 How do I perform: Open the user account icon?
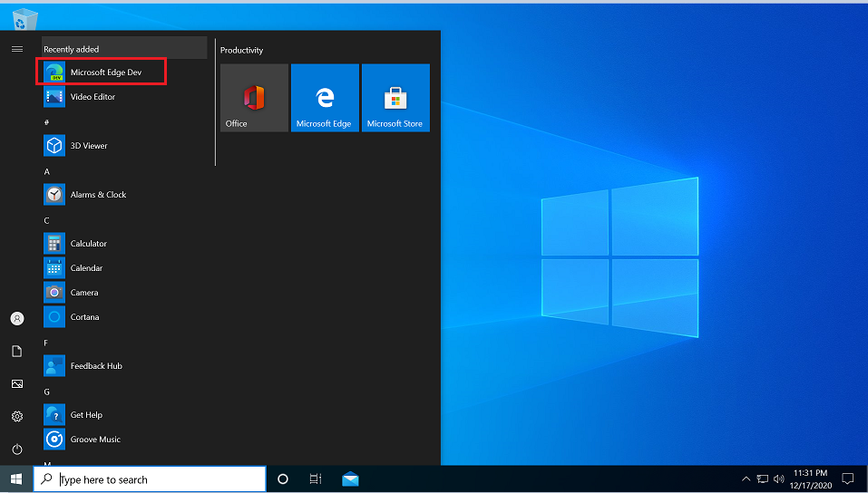(x=17, y=319)
